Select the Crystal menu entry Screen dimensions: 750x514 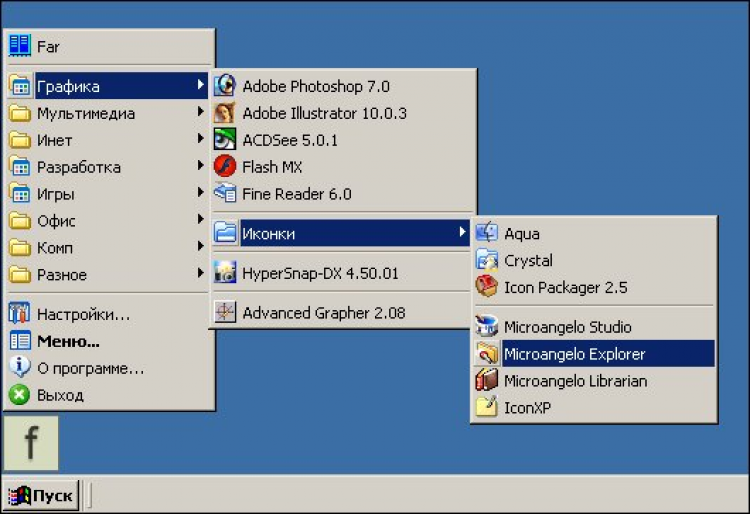point(595,260)
